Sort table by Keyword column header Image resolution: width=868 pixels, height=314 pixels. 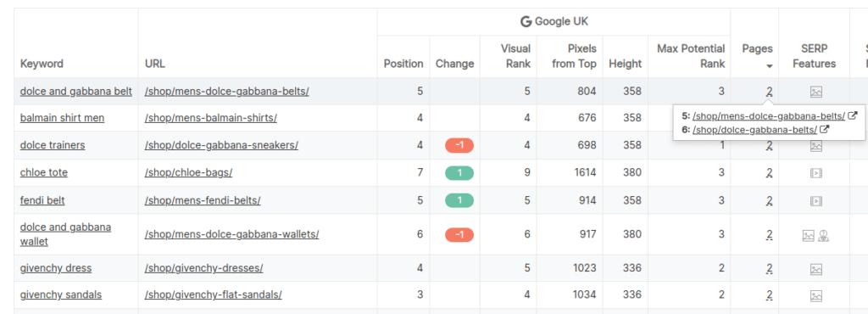[x=42, y=64]
